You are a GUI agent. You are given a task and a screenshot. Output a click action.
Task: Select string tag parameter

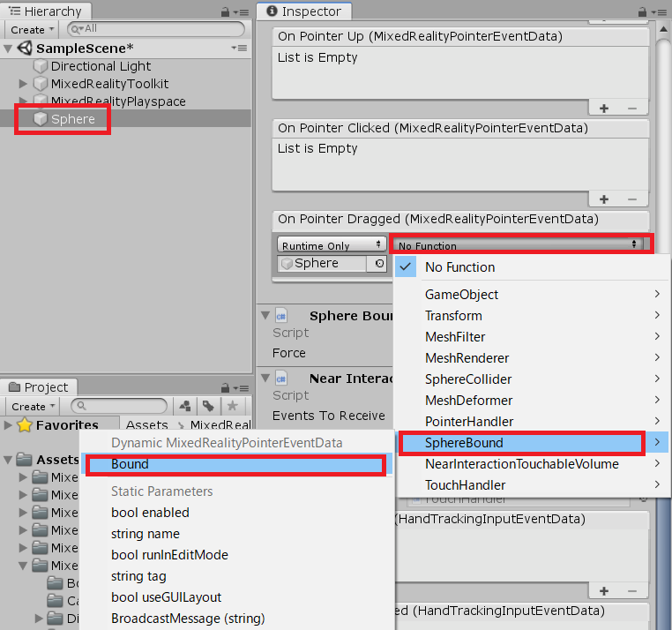[x=237, y=576]
